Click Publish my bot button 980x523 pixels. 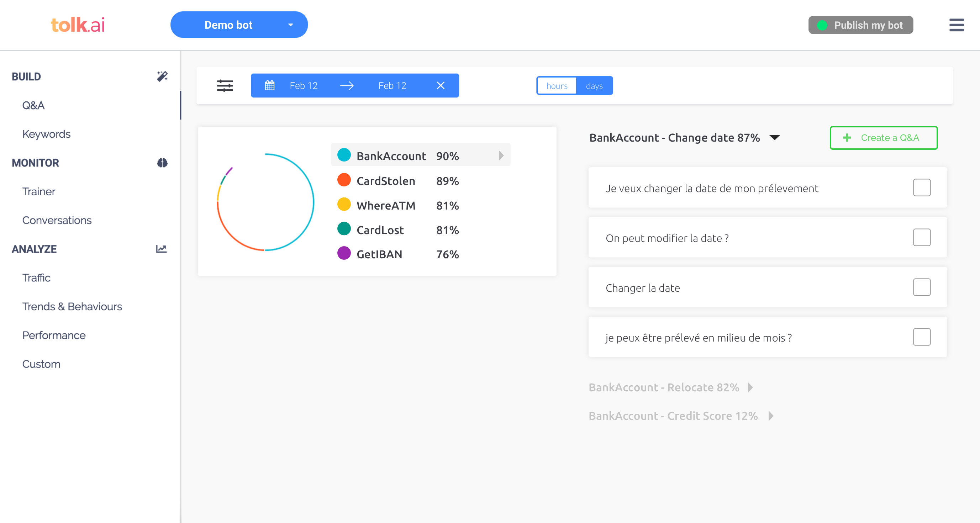point(860,25)
